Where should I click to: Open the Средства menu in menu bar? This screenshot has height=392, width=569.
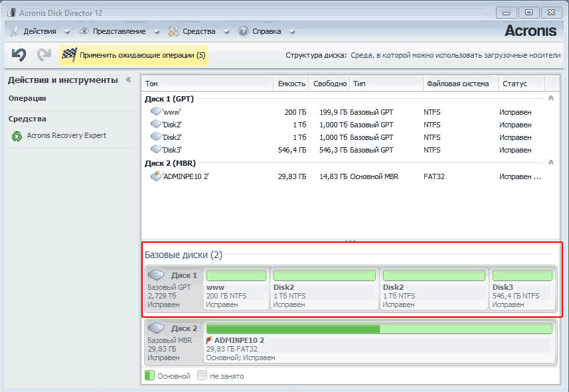(199, 32)
